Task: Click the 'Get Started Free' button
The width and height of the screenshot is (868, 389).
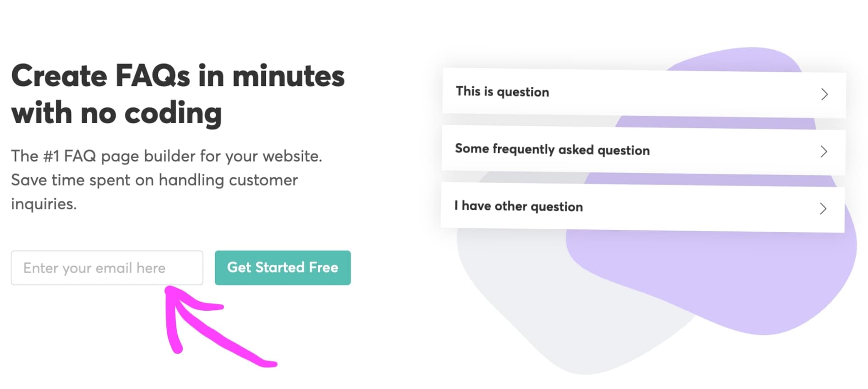Action: click(x=283, y=268)
